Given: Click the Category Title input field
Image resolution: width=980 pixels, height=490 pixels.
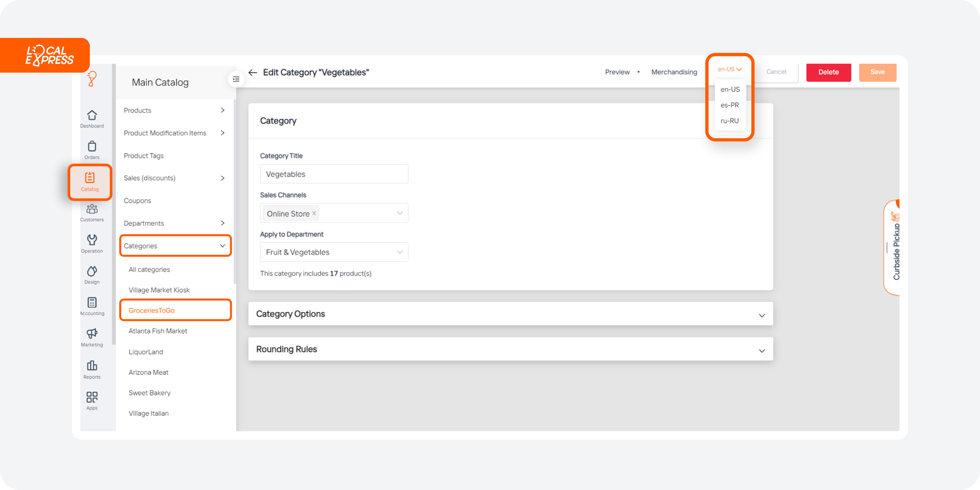Looking at the screenshot, I should (x=334, y=174).
